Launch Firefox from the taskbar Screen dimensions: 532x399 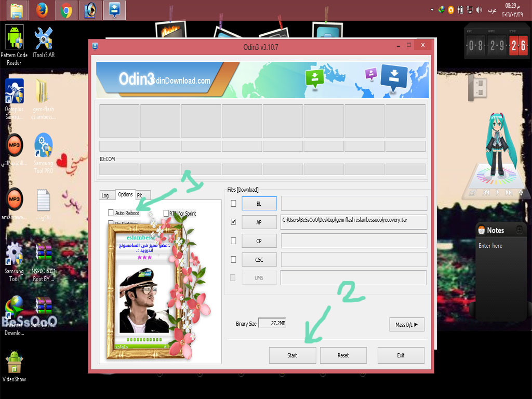42,10
